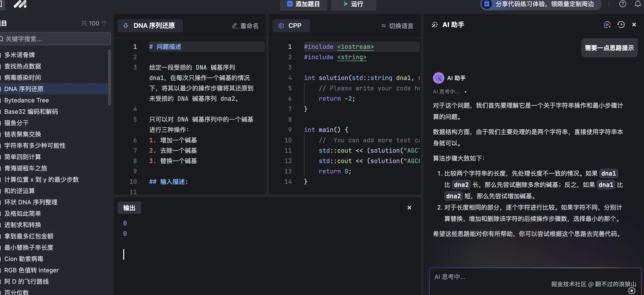The width and height of the screenshot is (644, 295).
Task: Click the 重命名 pencil icon
Action: (234, 26)
